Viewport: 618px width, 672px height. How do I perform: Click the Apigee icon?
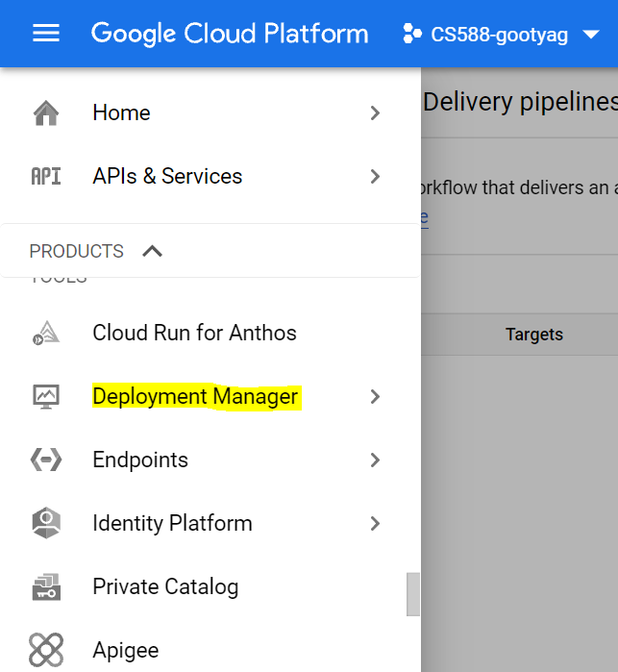coord(46,650)
